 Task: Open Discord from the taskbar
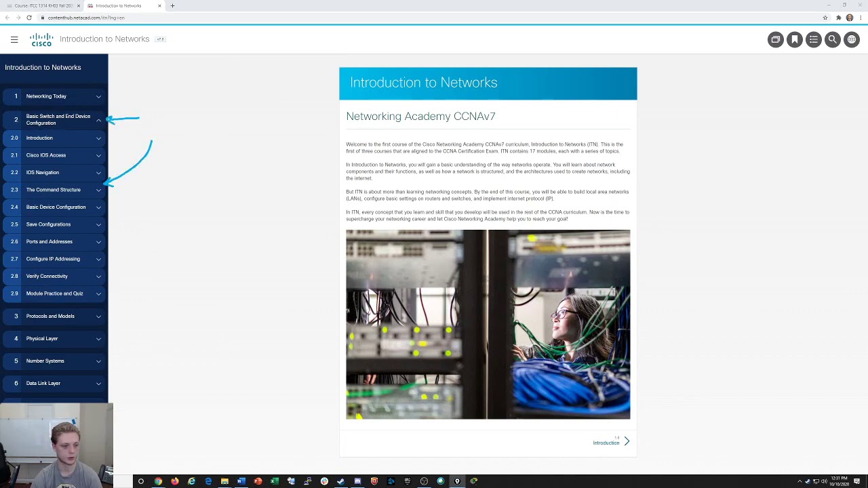[x=357, y=481]
